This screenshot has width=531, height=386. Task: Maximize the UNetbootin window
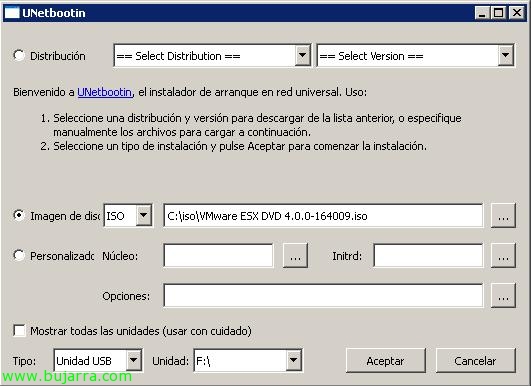click(x=498, y=13)
